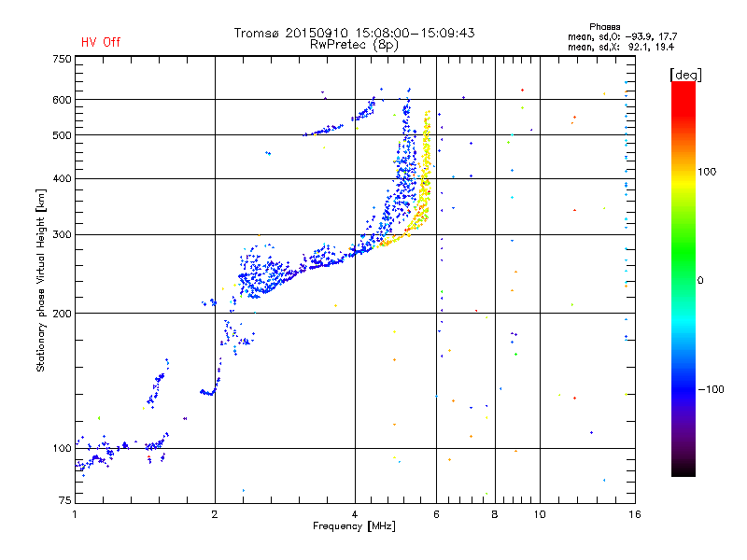This screenshot has height=560, width=747.
Task: Click the x-axis tick label "6"
Action: [436, 514]
